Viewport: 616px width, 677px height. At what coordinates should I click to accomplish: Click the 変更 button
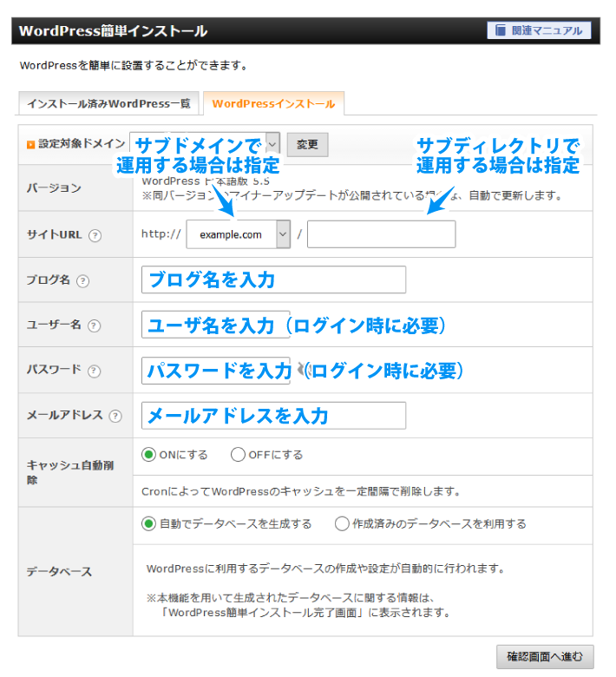(x=307, y=145)
